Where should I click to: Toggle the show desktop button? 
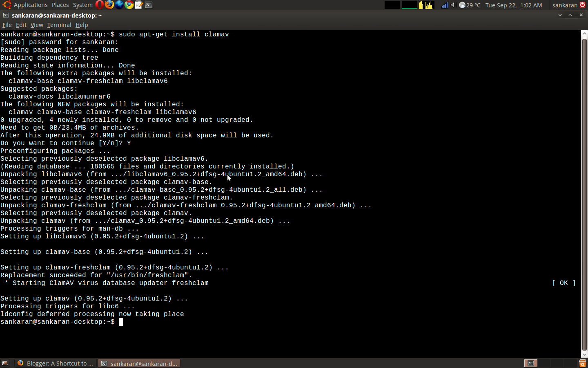pyautogui.click(x=5, y=363)
